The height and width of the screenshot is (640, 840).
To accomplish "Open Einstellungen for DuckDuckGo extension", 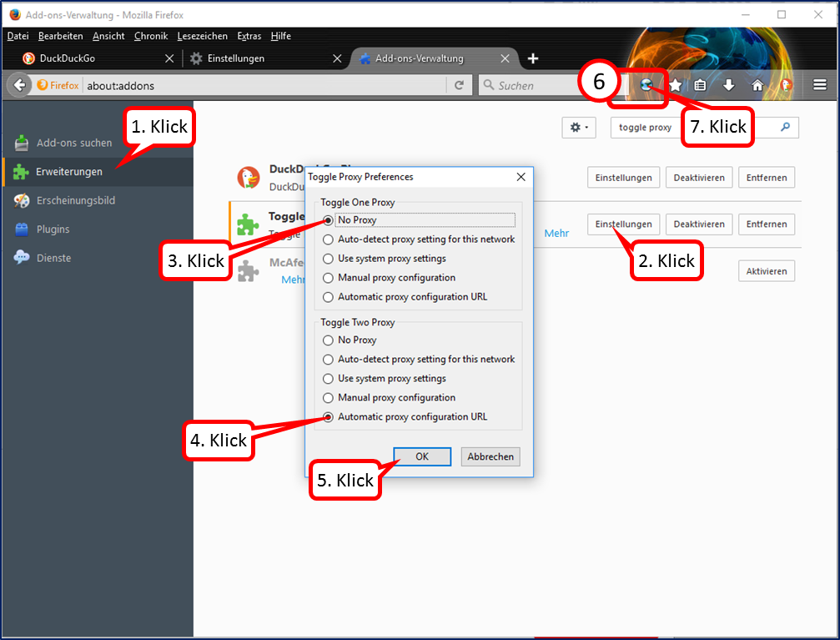I will 624,178.
